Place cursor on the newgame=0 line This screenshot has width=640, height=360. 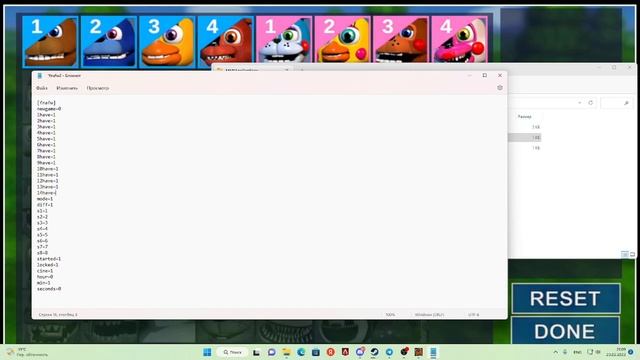point(49,109)
